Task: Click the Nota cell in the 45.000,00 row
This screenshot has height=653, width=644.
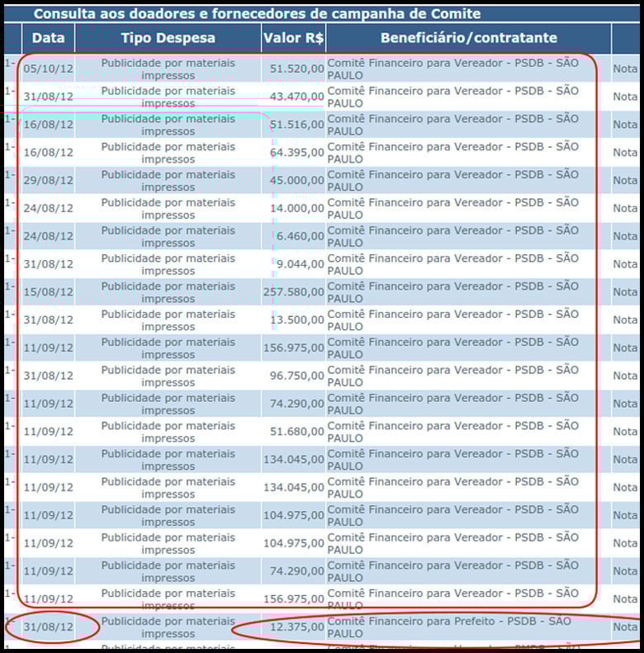Action: [625, 180]
